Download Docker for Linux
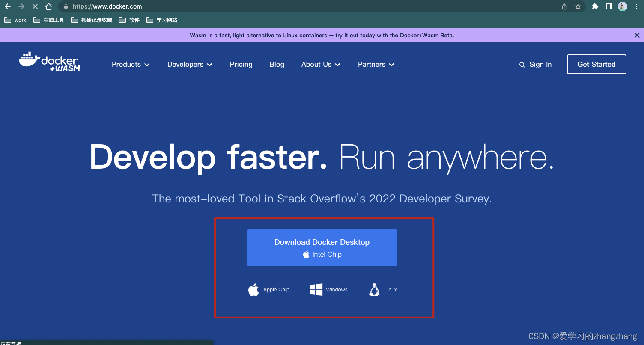The height and width of the screenshot is (345, 644). (383, 290)
